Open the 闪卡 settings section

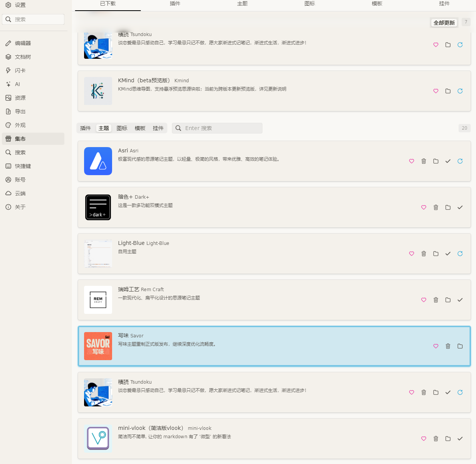tap(33, 71)
